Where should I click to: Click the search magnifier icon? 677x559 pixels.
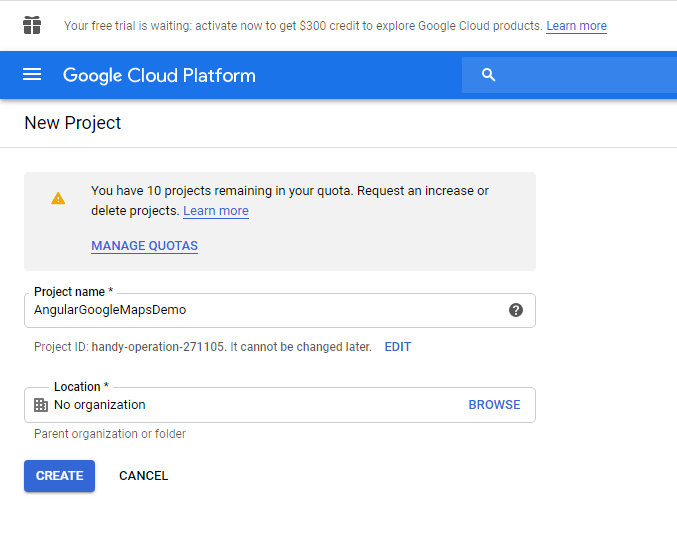pos(488,75)
